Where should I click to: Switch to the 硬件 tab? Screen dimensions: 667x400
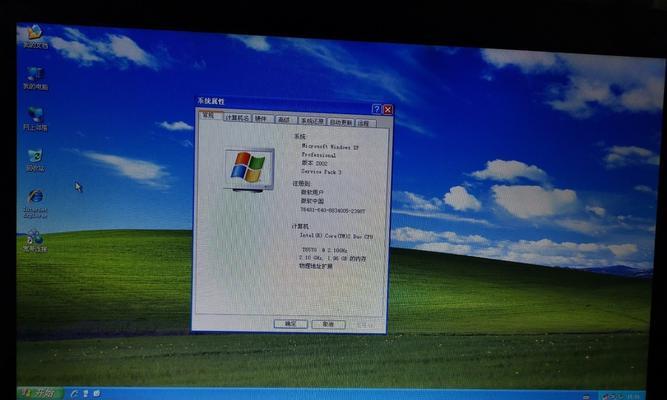tap(262, 119)
